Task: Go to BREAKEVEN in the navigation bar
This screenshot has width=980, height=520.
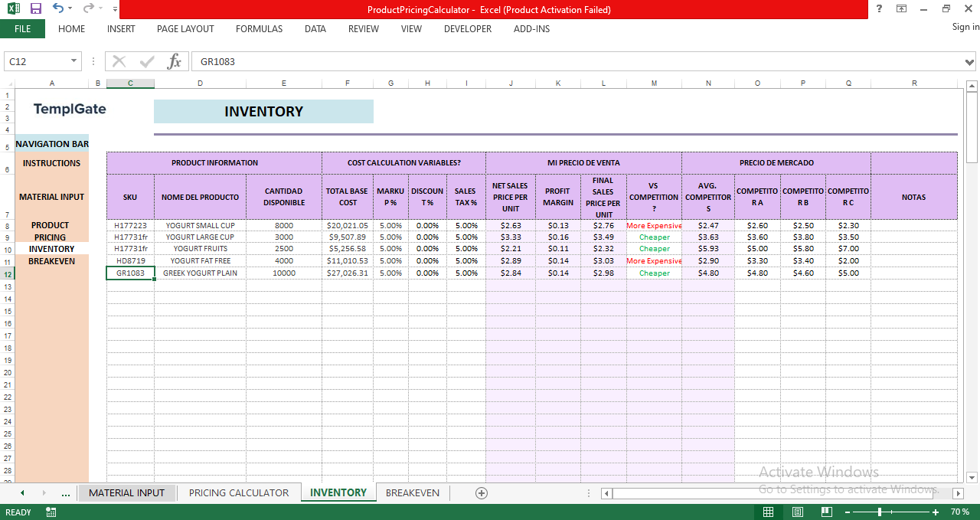Action: point(51,261)
